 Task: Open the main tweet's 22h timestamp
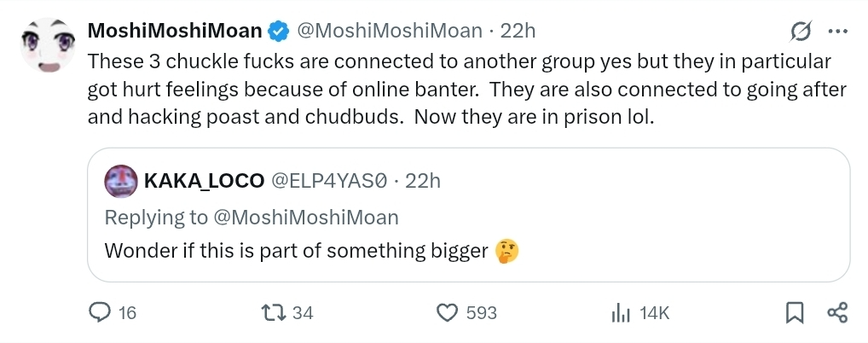[518, 32]
